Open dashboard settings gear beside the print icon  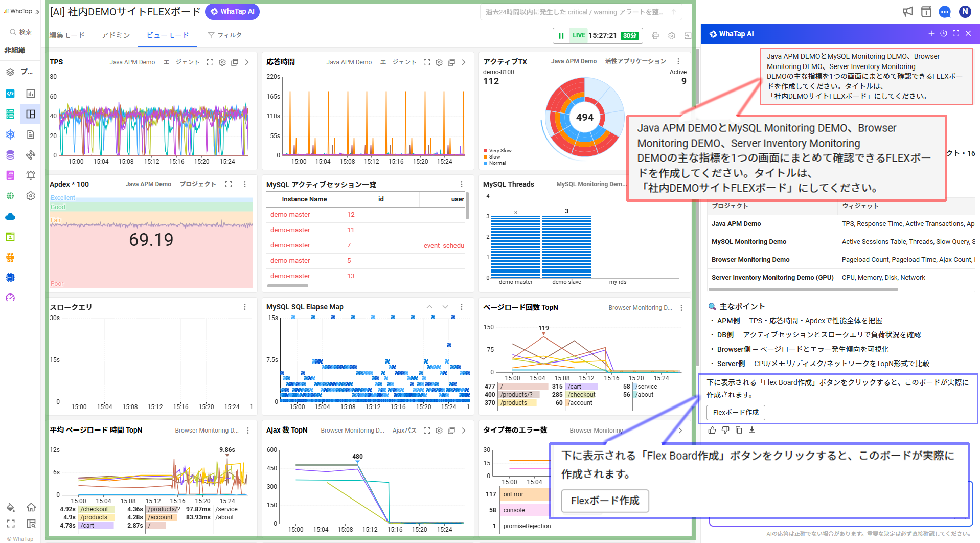pyautogui.click(x=672, y=36)
